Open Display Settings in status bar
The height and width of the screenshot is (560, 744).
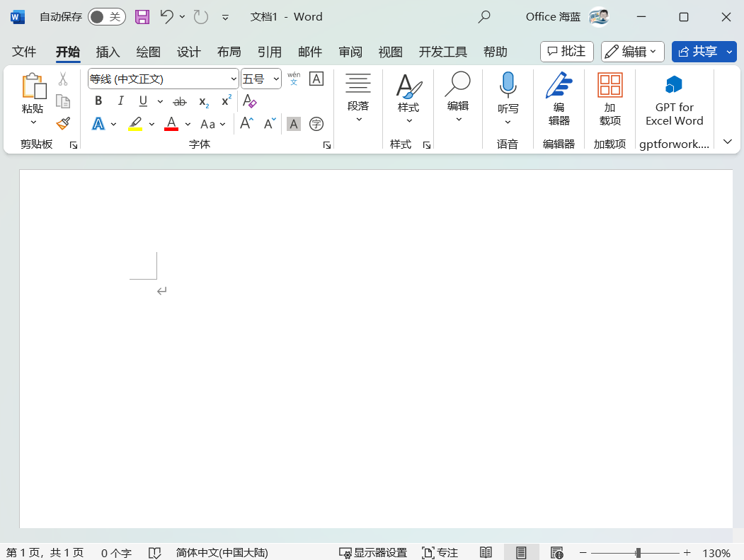point(373,552)
